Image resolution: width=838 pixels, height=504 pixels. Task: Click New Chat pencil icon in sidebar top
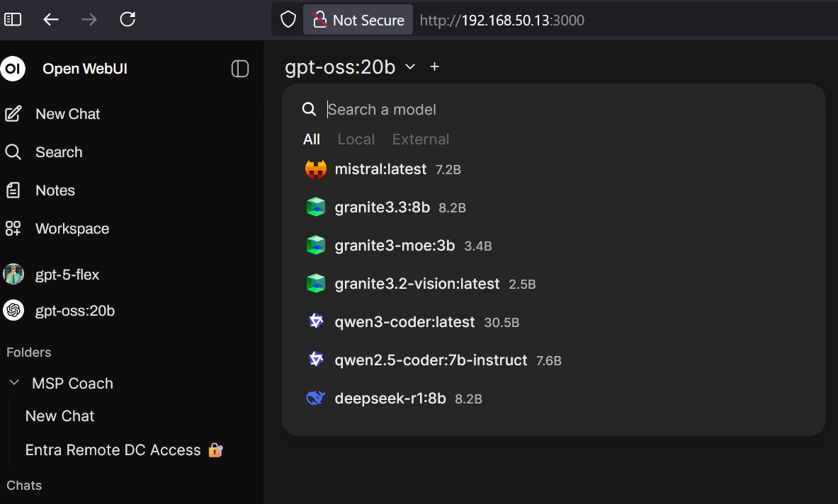[13, 114]
